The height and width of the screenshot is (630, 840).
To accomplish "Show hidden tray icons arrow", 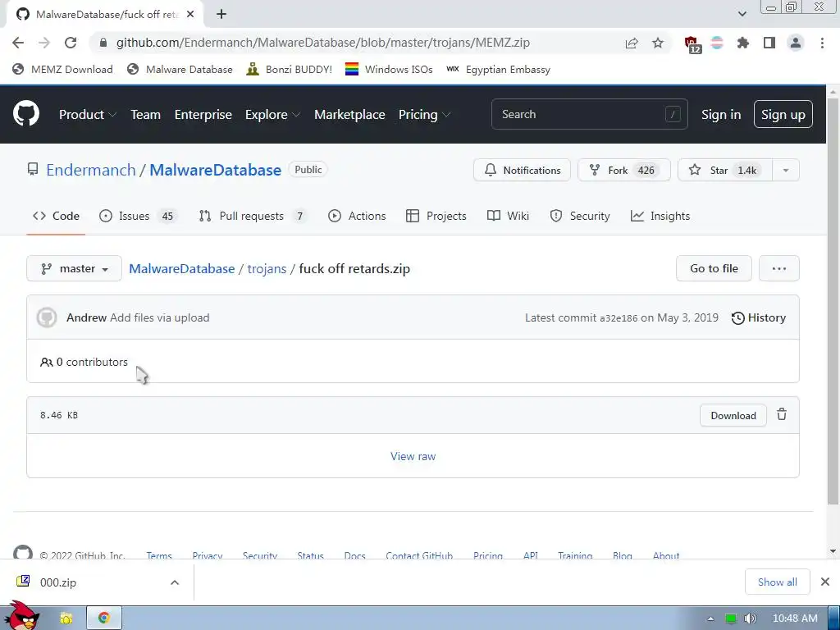I will click(x=710, y=619).
